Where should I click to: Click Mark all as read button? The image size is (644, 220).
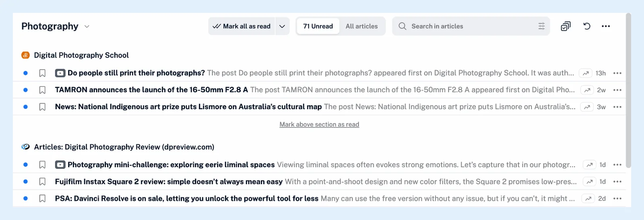click(x=242, y=26)
